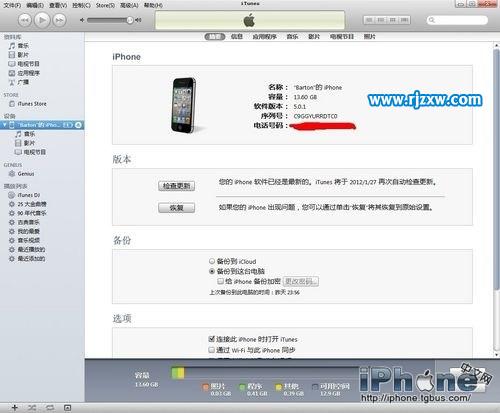Open iTunes Store in the sidebar

click(28, 104)
